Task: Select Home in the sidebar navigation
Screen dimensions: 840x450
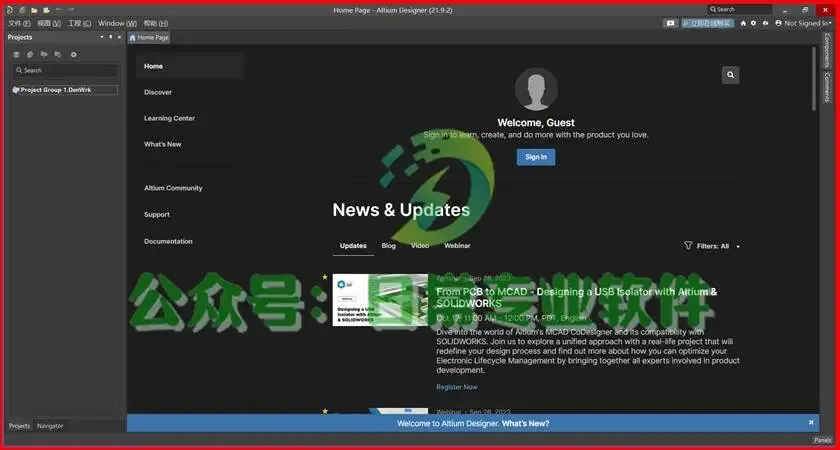Action: click(190, 66)
